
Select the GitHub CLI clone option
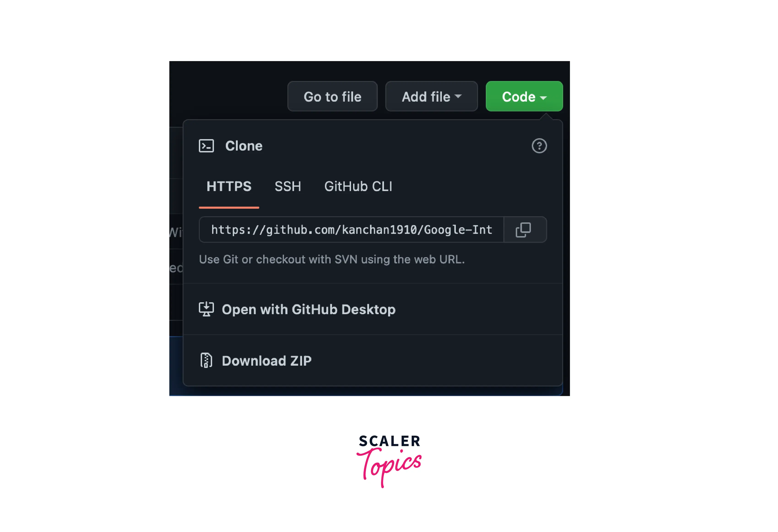click(x=358, y=186)
